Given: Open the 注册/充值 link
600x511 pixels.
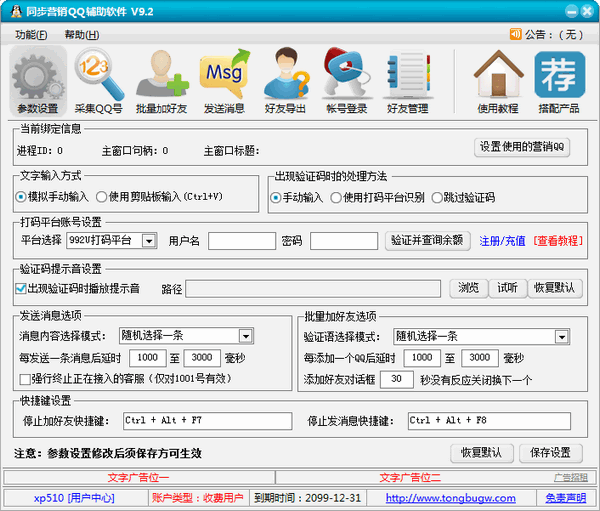Looking at the screenshot, I should [502, 241].
